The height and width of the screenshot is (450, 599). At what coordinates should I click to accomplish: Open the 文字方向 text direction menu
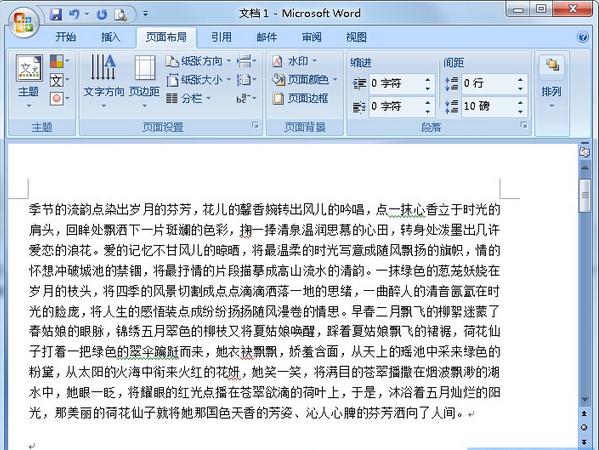[x=104, y=81]
